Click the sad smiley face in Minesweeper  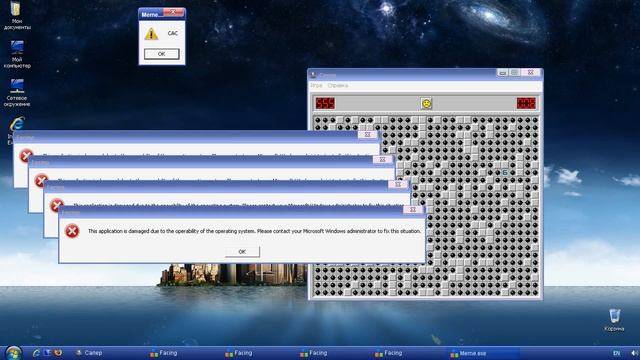pos(426,103)
